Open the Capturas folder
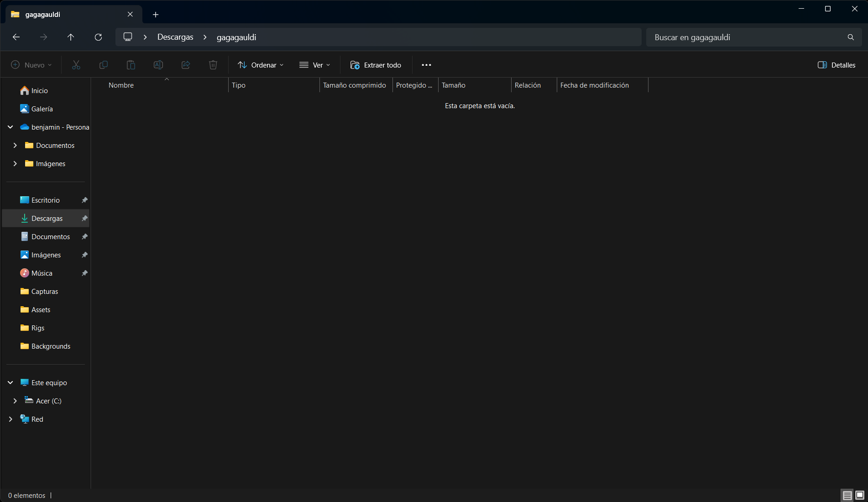 46,291
